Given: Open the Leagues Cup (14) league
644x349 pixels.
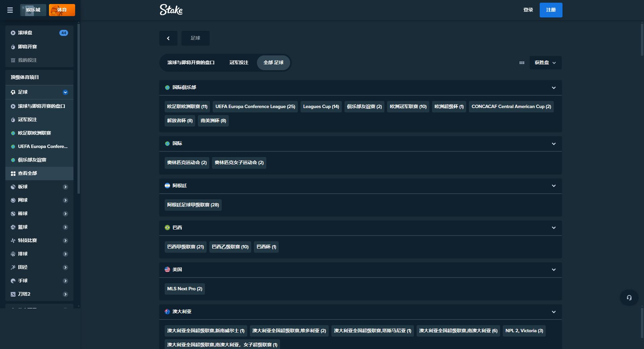Looking at the screenshot, I should (x=321, y=107).
